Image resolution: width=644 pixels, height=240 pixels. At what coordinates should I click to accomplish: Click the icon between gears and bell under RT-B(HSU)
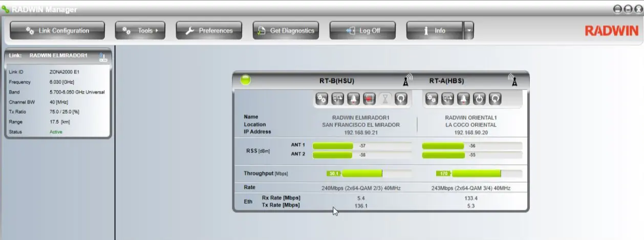tap(337, 98)
